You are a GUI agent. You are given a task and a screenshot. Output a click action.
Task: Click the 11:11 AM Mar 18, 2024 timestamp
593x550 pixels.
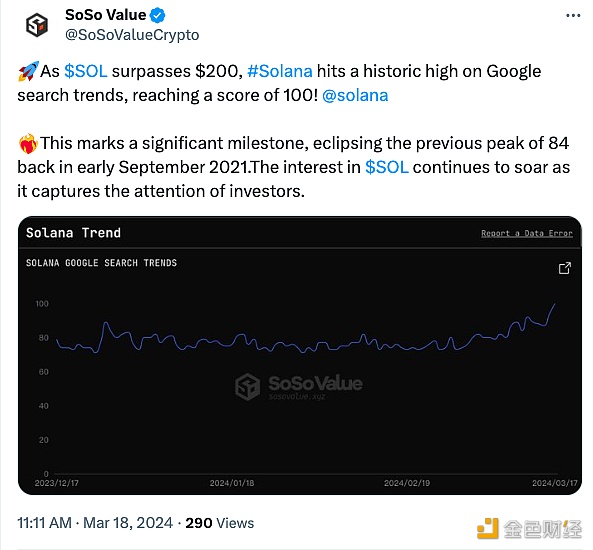(x=95, y=523)
